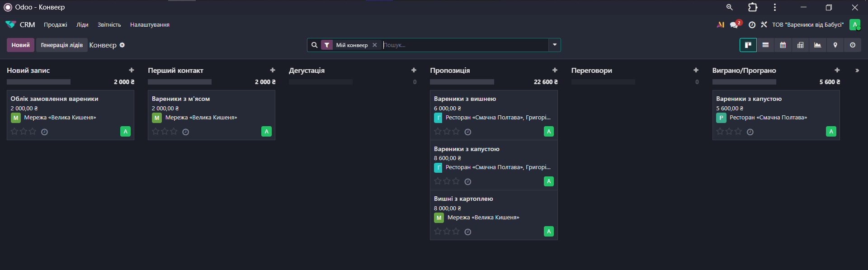
Task: Open the Конвеєр gear settings
Action: point(122,45)
